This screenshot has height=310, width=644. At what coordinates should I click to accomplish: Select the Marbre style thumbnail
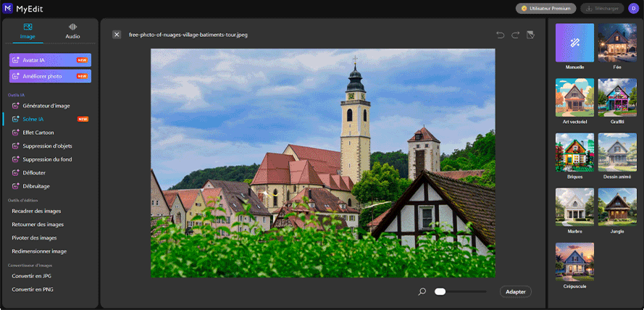(574, 207)
